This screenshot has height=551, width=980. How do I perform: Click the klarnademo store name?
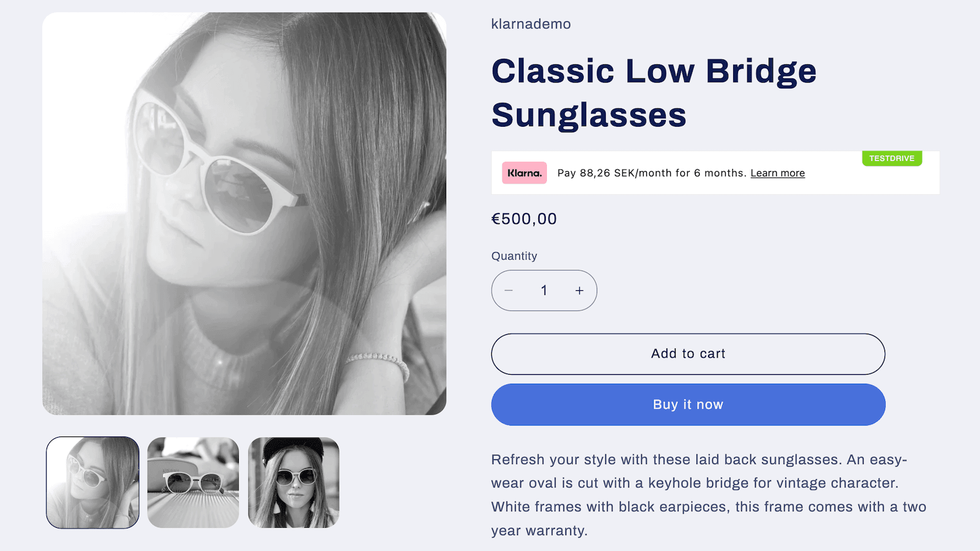tap(530, 24)
